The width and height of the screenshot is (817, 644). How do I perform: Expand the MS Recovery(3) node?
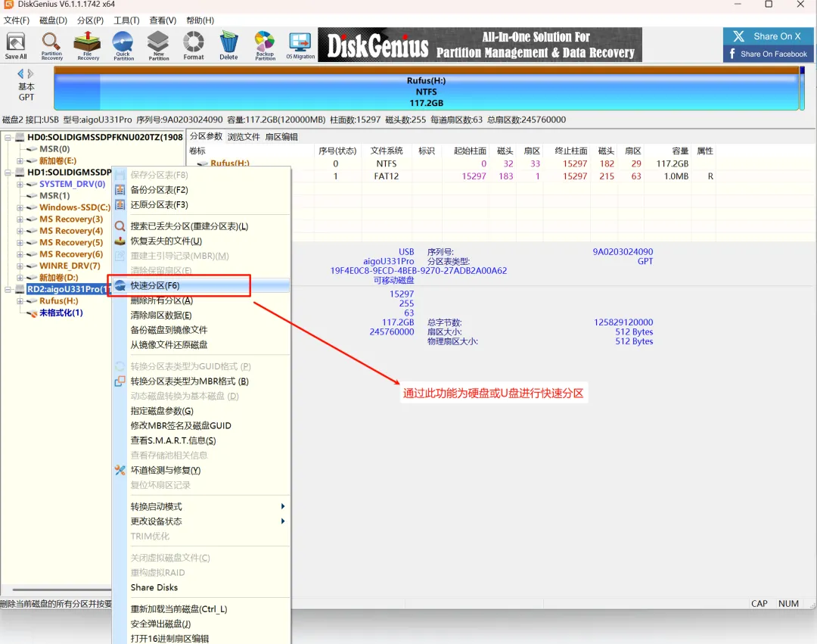point(19,219)
